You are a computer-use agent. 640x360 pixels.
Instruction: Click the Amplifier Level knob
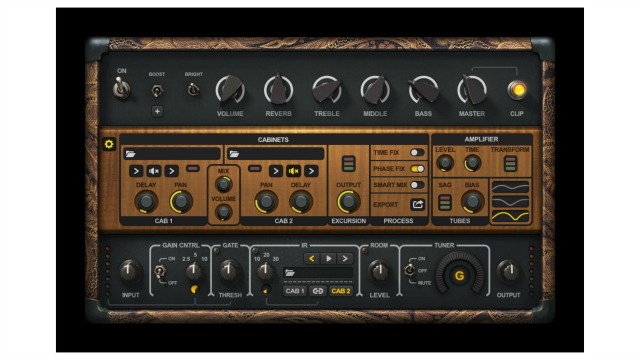click(x=445, y=163)
